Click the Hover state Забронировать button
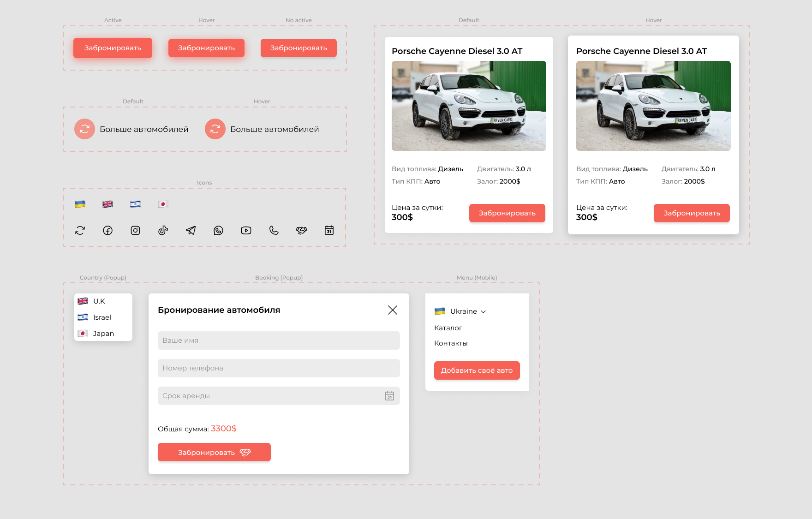 coord(206,48)
